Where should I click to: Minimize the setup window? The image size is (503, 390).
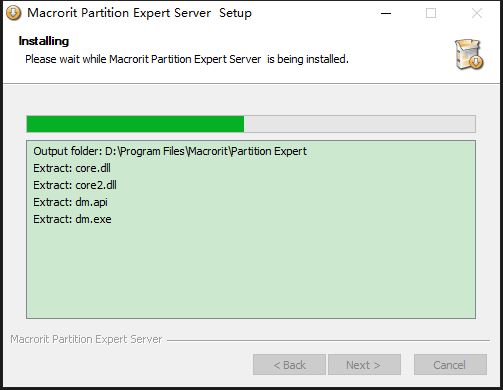point(386,13)
